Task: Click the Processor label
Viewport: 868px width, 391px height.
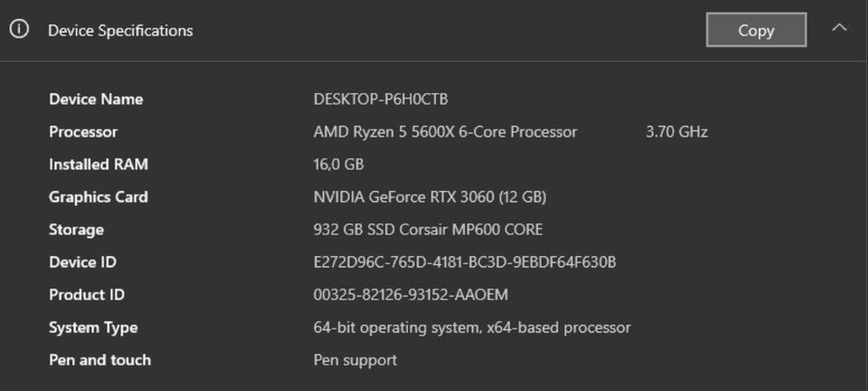Action: tap(83, 132)
